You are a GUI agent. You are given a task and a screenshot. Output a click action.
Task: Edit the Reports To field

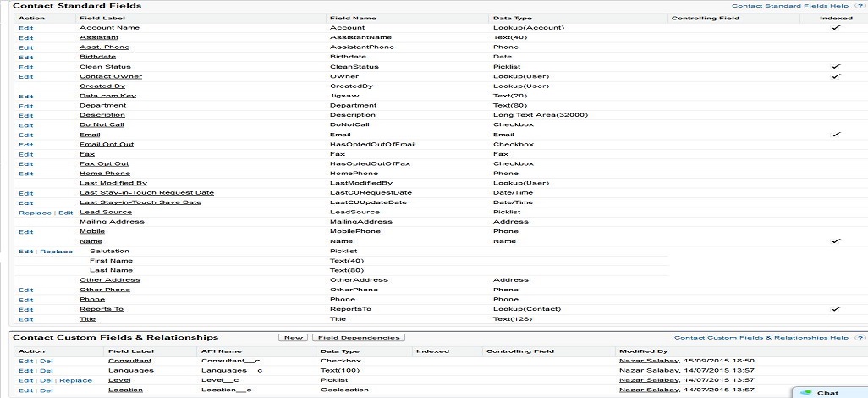[25, 310]
